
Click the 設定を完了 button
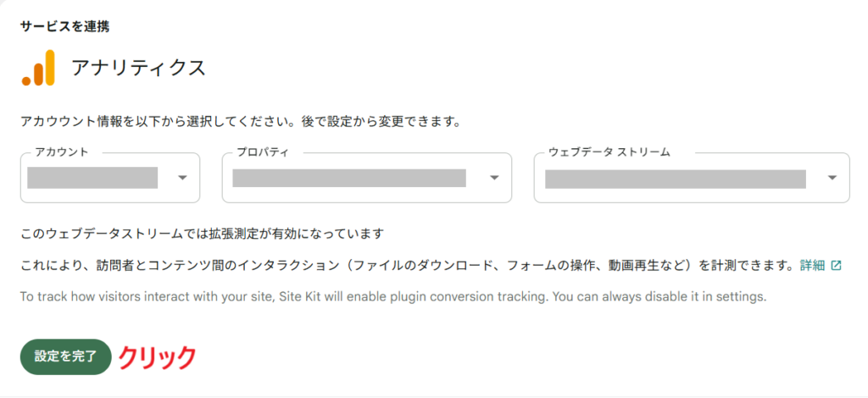tap(66, 357)
